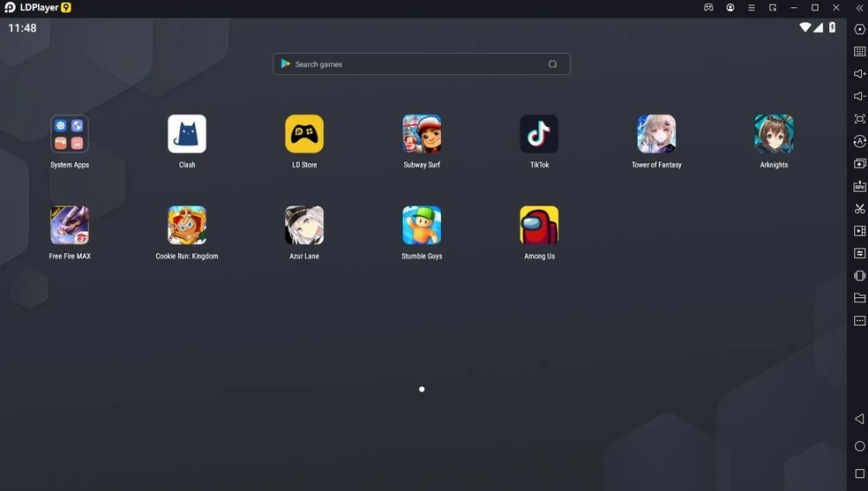Open the operation recorder (A) icon
Screen dimensions: 868x491
pos(859,142)
